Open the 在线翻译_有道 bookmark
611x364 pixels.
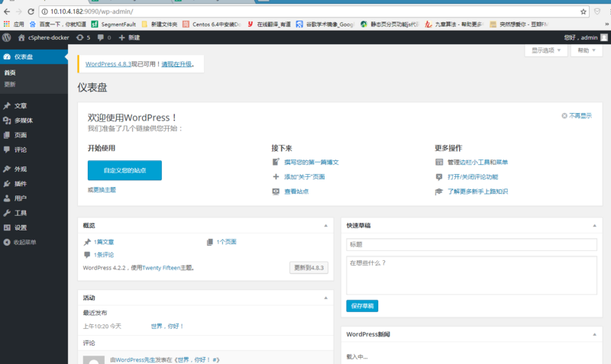269,24
